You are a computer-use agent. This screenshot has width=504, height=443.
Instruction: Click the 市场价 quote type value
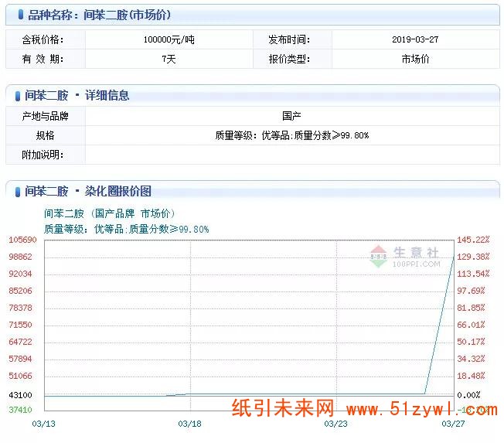click(x=415, y=59)
